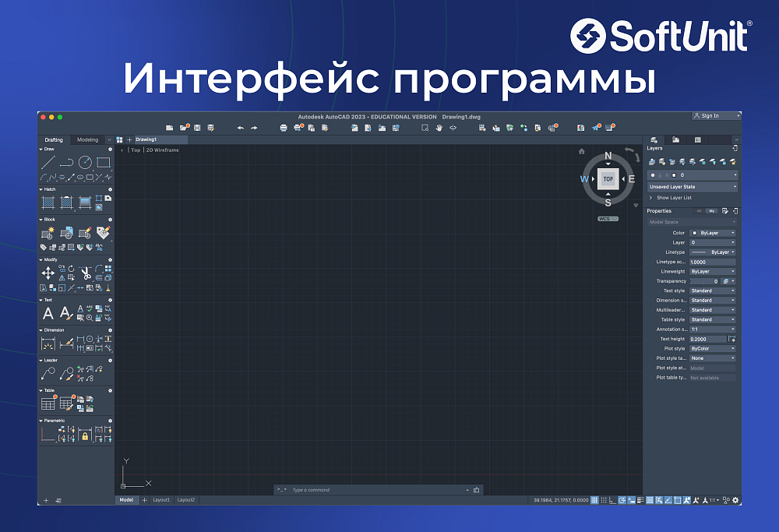This screenshot has height=532, width=779.
Task: Click the Linetype scale value field
Action: tap(713, 262)
